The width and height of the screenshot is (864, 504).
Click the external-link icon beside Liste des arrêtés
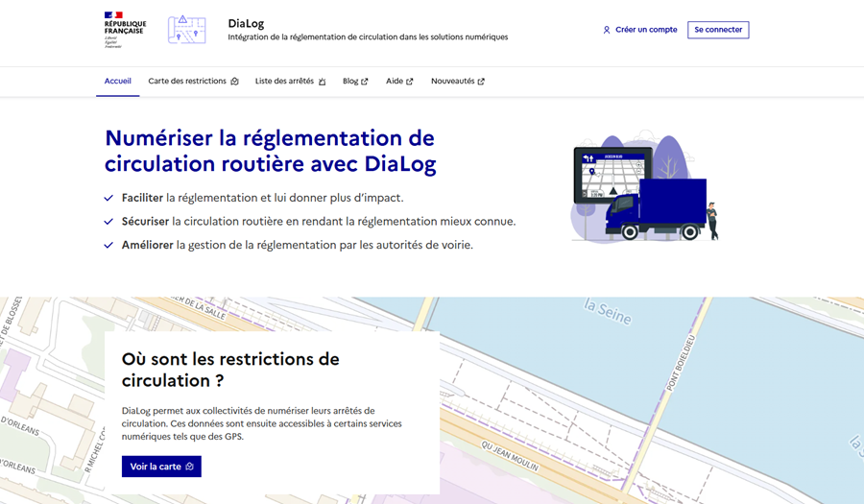(322, 82)
